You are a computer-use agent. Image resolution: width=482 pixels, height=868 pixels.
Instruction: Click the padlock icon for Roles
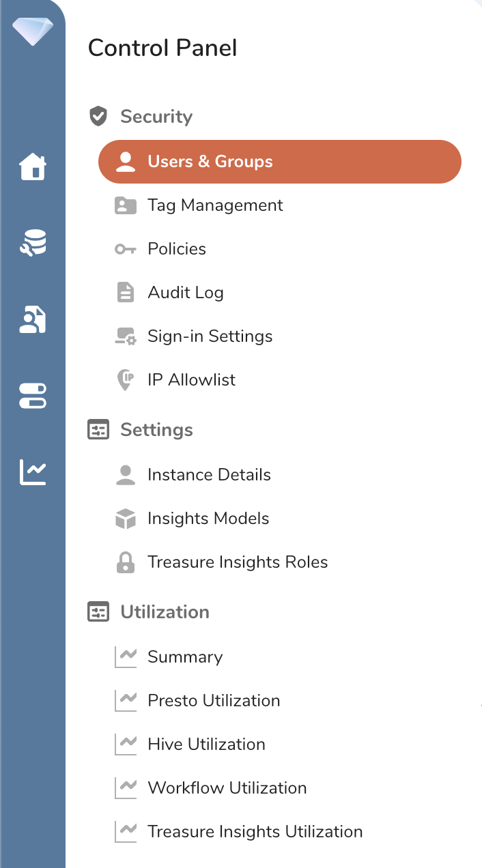tap(126, 563)
